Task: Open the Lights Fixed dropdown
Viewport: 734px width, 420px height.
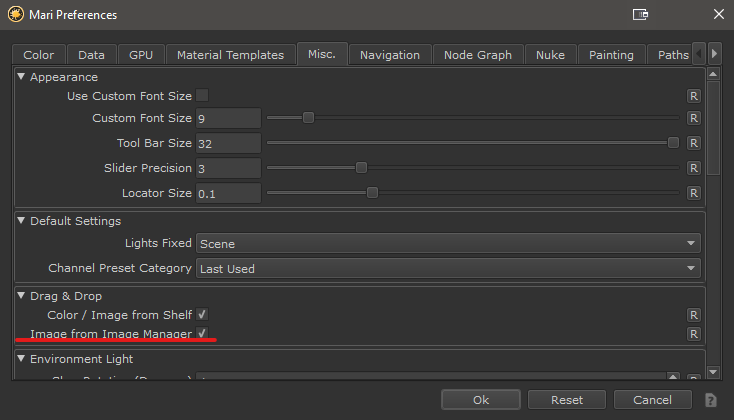Action: [447, 243]
